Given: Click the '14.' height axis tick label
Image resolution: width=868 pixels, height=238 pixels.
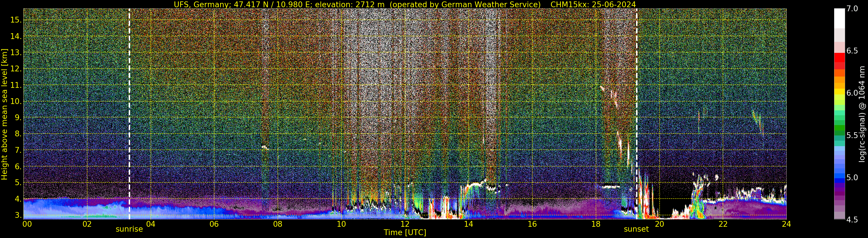Looking at the screenshot, I should 16,36.
